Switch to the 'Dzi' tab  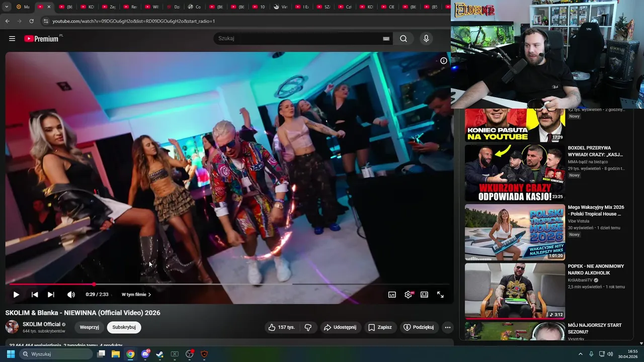[174, 7]
